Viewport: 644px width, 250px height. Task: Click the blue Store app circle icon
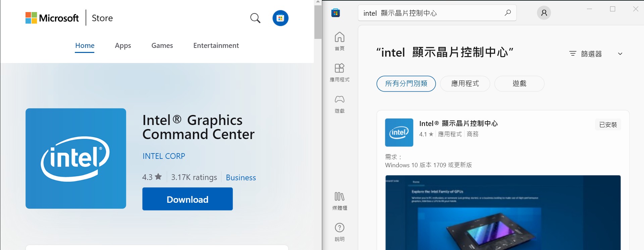point(281,18)
